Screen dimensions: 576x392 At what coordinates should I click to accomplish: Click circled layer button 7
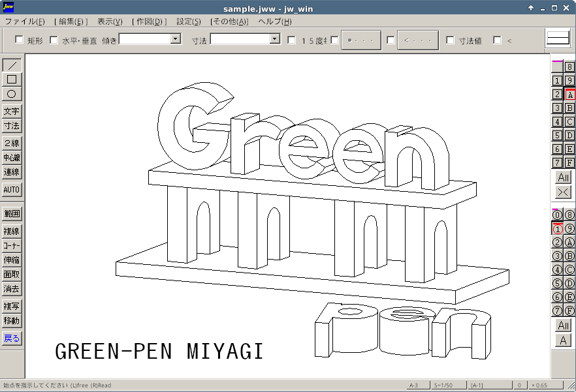(557, 311)
